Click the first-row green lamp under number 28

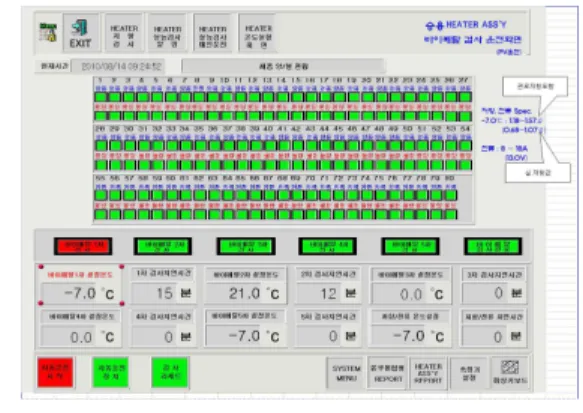(x=102, y=145)
